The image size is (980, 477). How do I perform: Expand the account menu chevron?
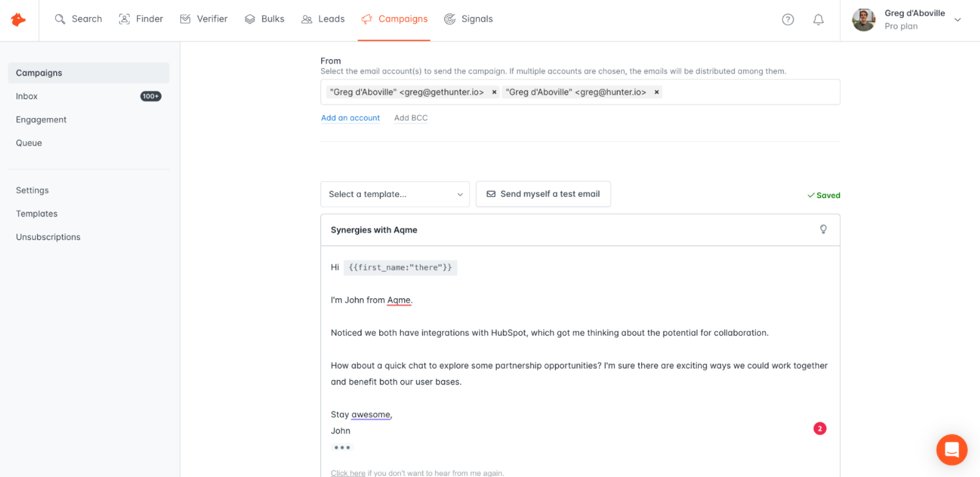pos(958,20)
